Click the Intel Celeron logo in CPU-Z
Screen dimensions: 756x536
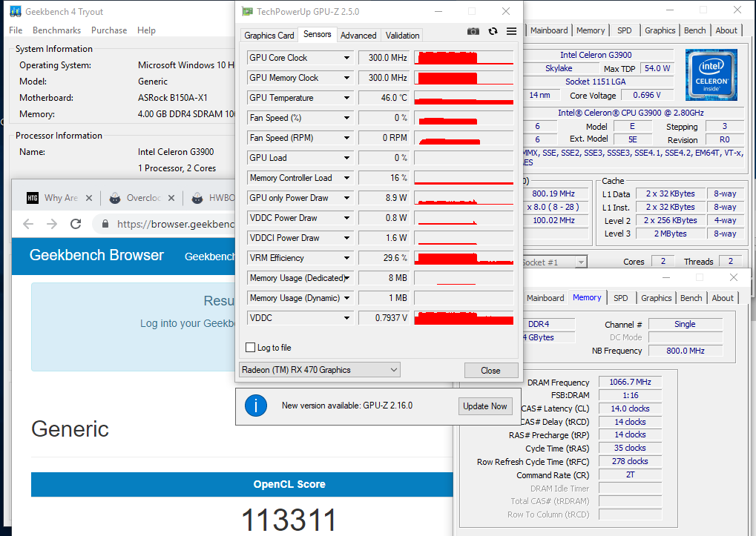(711, 75)
